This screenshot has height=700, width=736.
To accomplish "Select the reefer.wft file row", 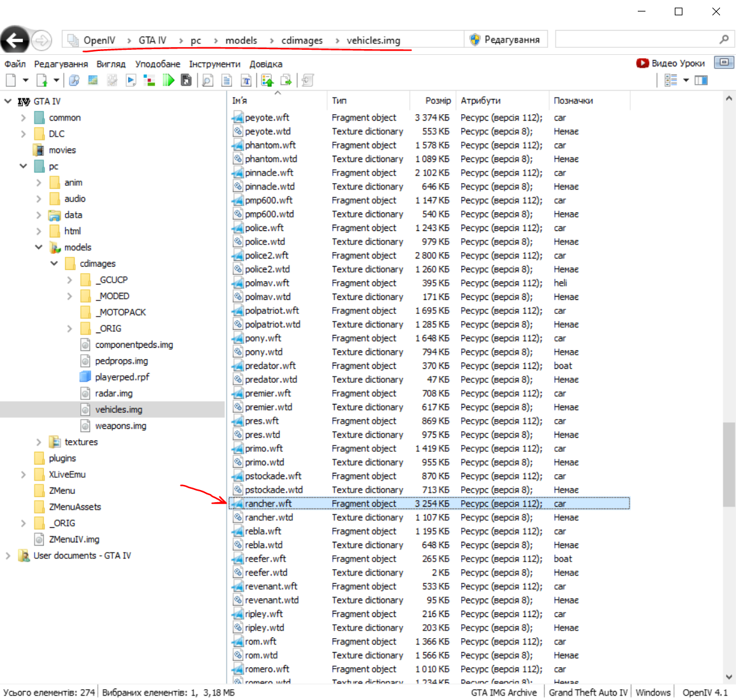I will (429, 559).
